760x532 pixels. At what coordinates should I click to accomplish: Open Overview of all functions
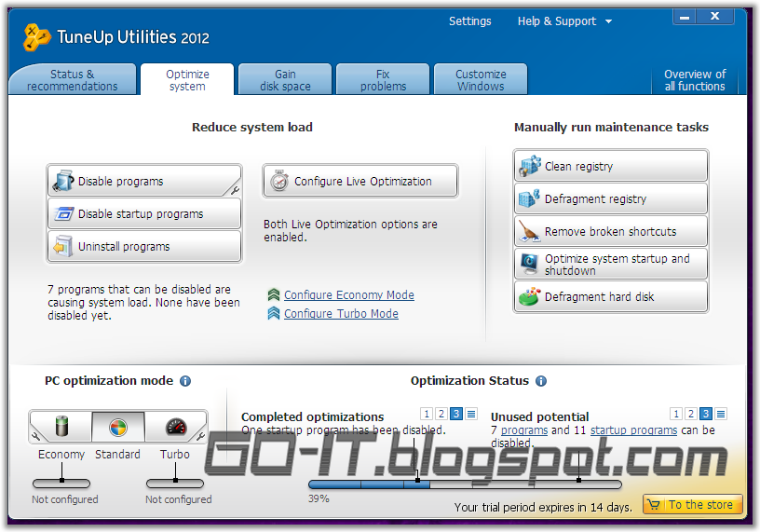(x=695, y=79)
